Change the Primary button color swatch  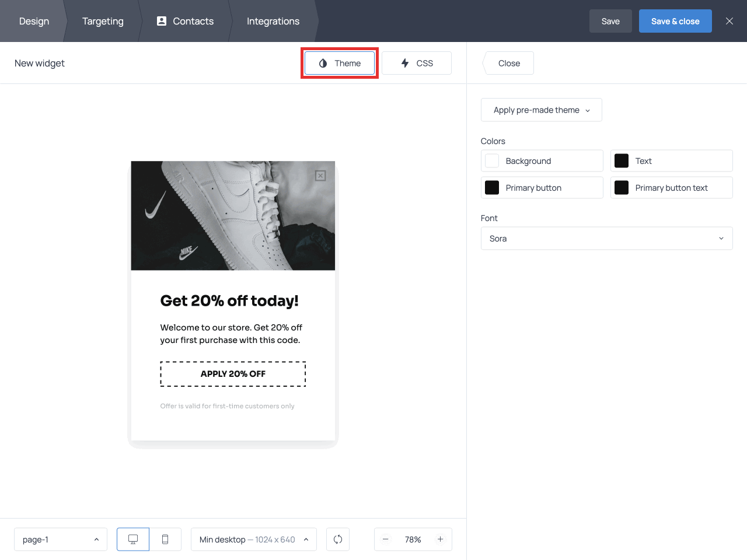[x=492, y=187]
